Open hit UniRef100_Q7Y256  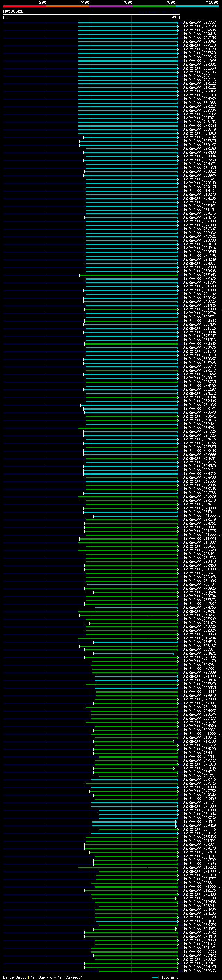[199, 38]
